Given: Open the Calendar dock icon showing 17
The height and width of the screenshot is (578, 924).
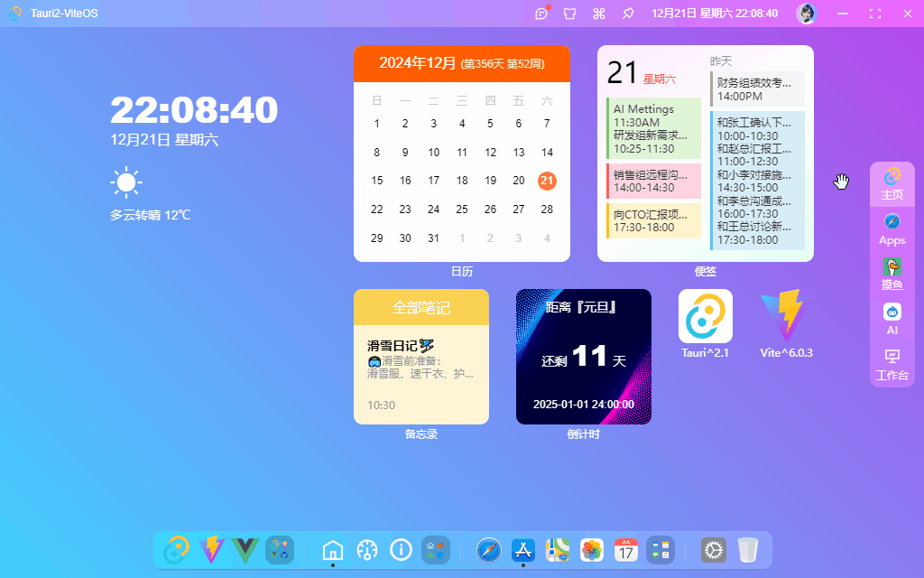Looking at the screenshot, I should point(624,549).
